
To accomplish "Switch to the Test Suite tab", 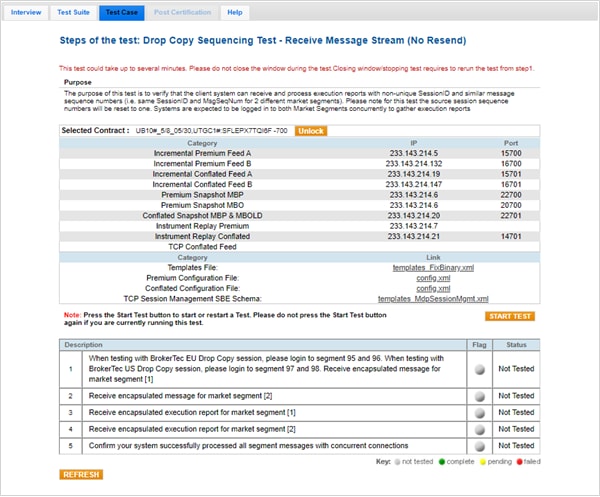I will pos(74,13).
